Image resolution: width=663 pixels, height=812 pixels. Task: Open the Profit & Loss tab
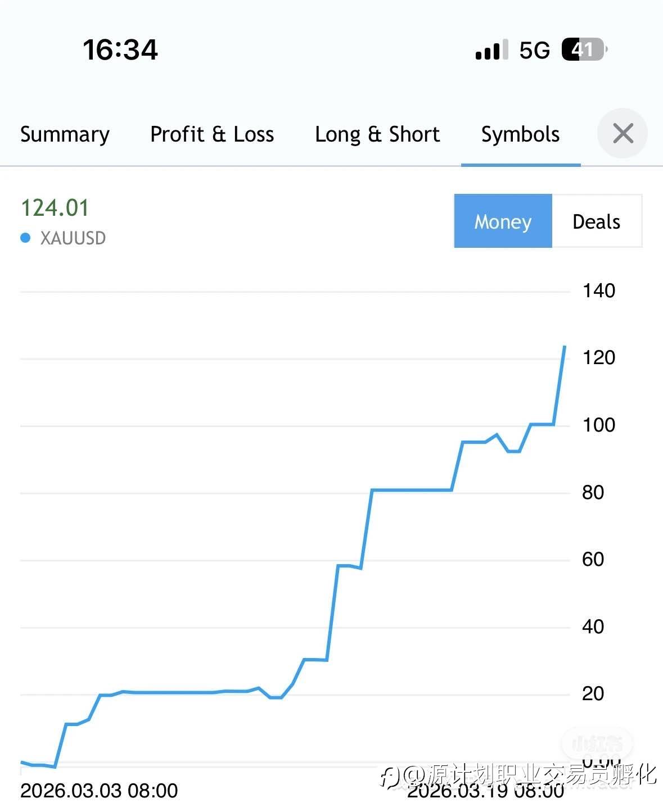click(212, 134)
